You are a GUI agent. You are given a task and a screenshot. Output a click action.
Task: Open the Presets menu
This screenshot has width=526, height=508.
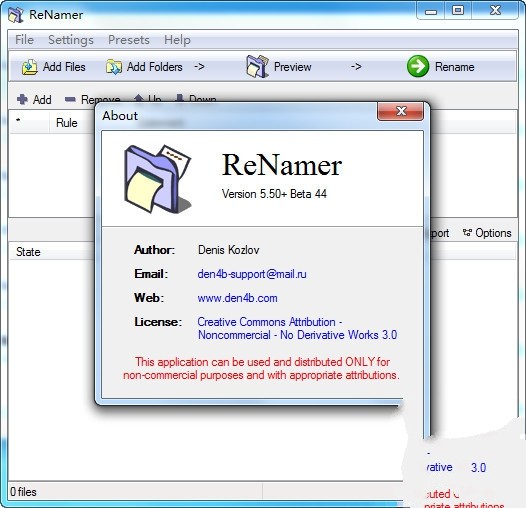[x=128, y=40]
